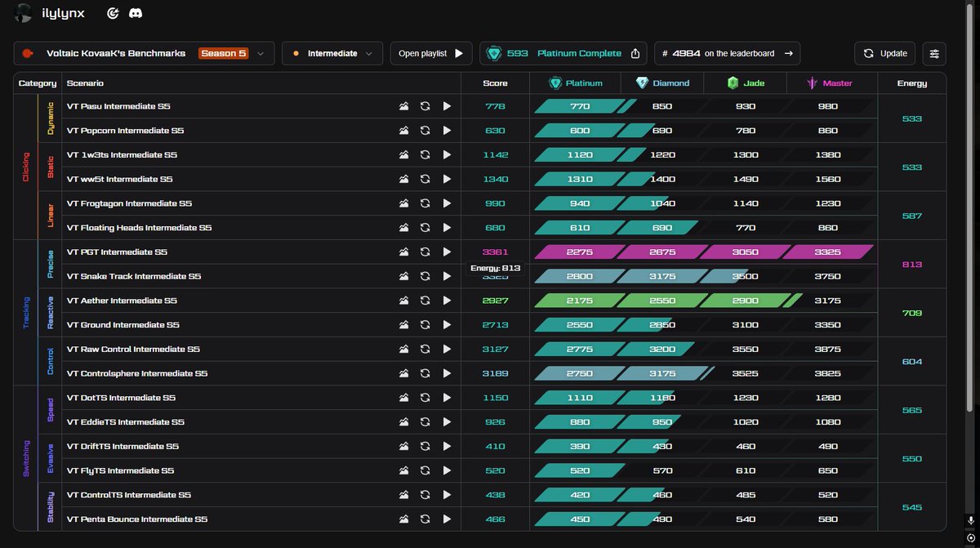Refresh VT 1w3ts Intermediate S5 score
This screenshot has width=980, height=548.
425,154
